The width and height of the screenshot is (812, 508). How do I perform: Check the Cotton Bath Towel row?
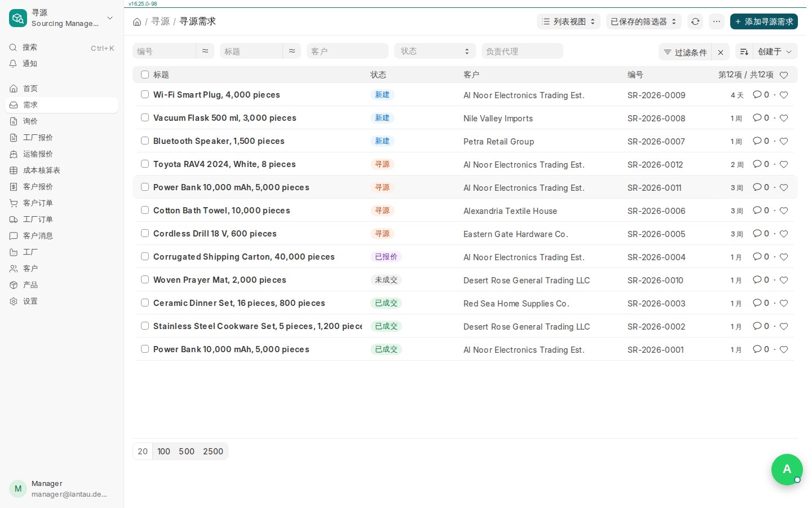(145, 210)
